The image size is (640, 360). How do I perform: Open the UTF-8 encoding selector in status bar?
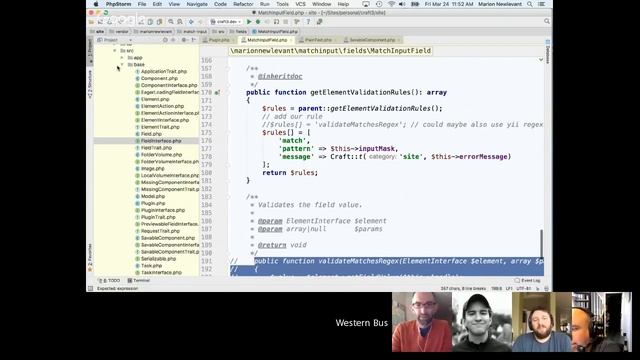pos(523,289)
